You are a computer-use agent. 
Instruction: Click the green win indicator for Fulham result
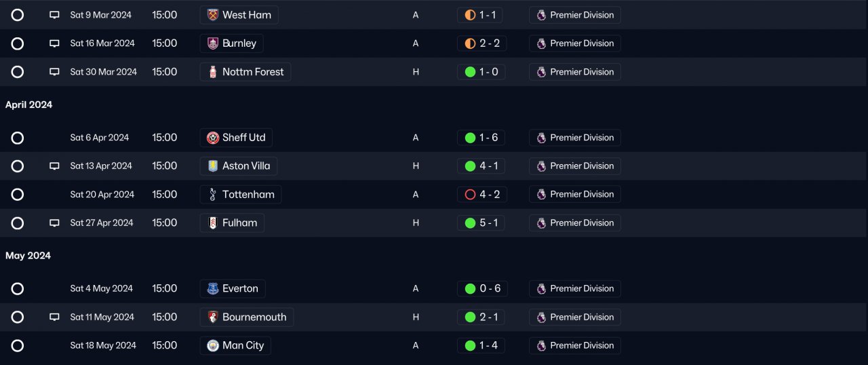(x=470, y=223)
